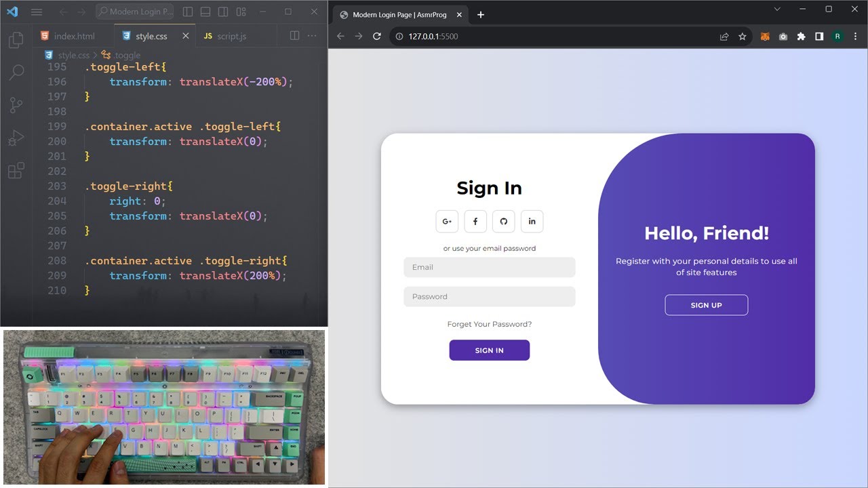Sign in with LinkedIn icon
This screenshot has height=488, width=868.
point(532,222)
